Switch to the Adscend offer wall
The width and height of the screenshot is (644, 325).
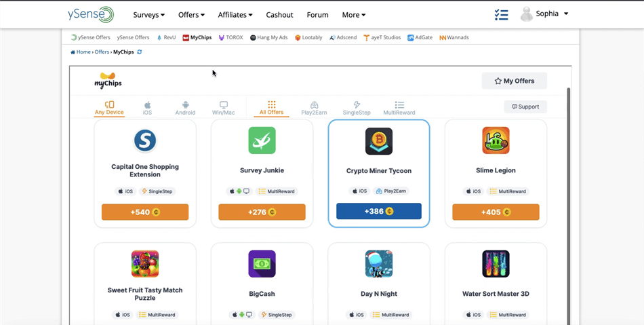coord(343,37)
